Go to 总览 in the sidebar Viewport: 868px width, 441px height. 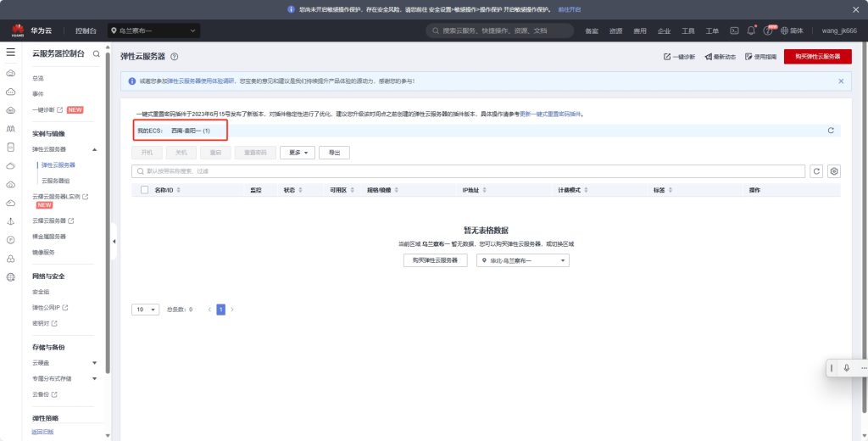point(37,79)
